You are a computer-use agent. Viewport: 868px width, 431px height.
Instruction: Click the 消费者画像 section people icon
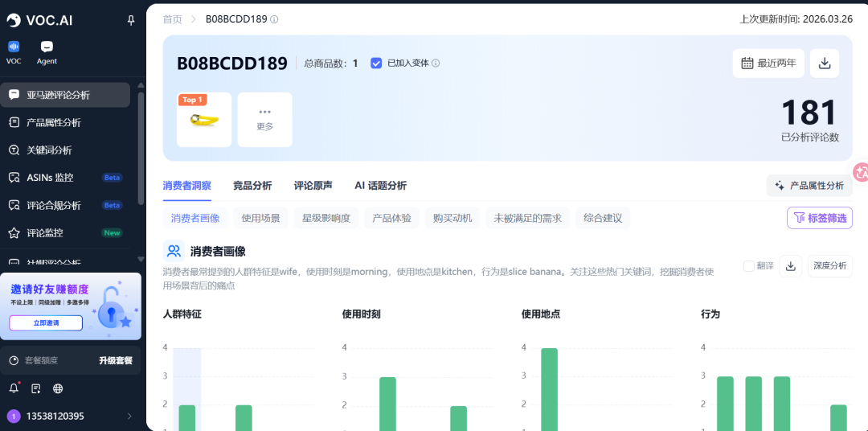(x=174, y=251)
